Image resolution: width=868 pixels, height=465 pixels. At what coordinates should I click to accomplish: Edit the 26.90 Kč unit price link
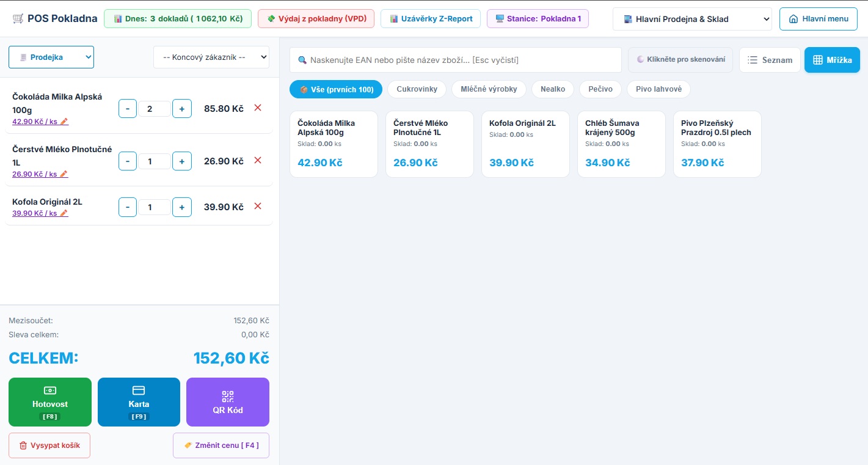[x=40, y=174]
